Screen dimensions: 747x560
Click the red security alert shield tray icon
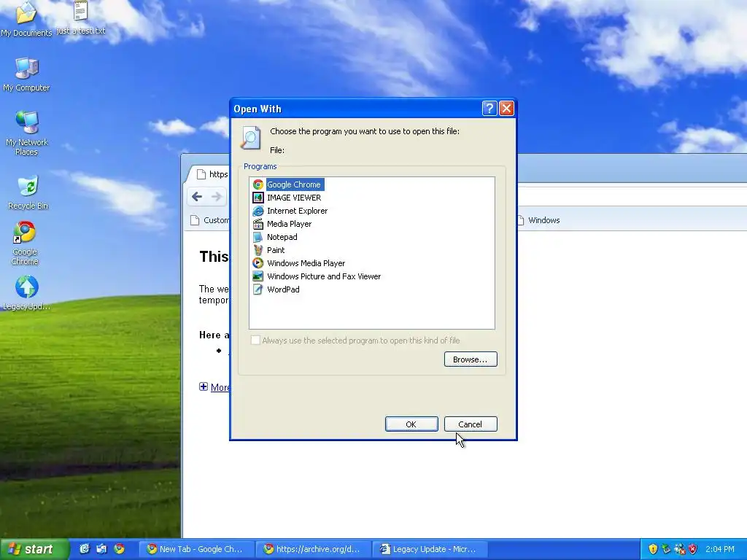(x=693, y=549)
